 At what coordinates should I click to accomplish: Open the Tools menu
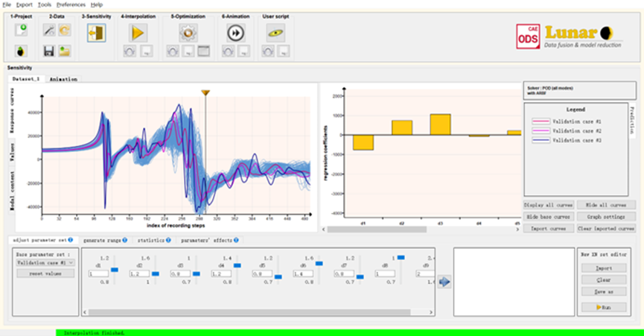coord(45,4)
